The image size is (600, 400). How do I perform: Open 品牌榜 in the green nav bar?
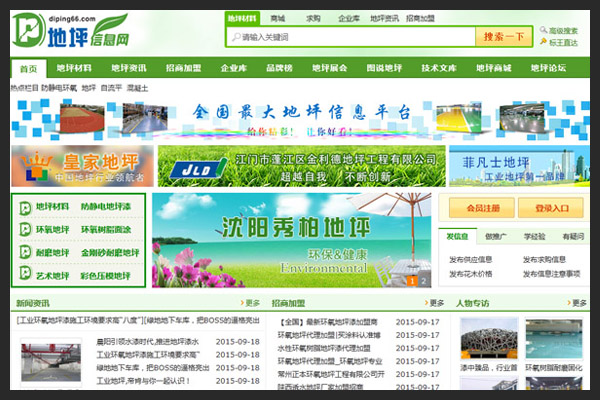pos(279,68)
